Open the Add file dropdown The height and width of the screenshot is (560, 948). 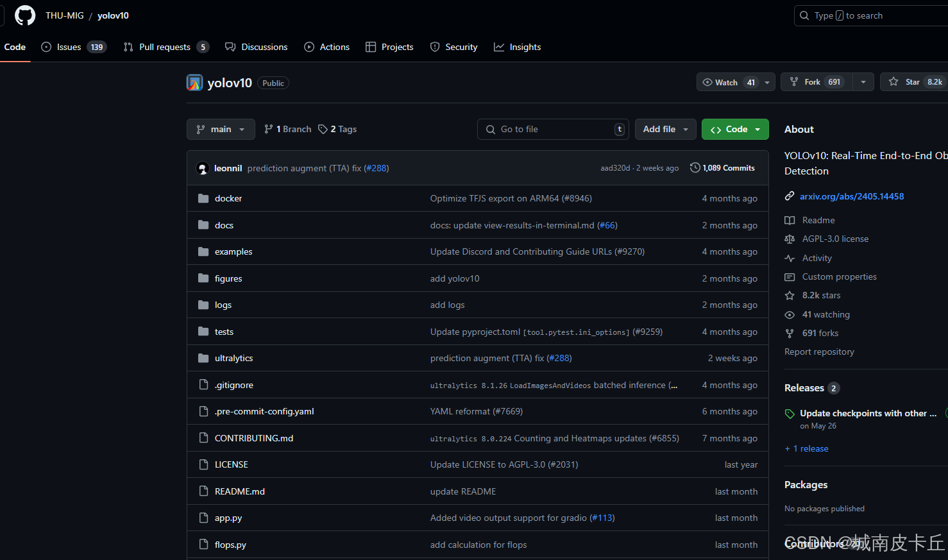(x=666, y=129)
